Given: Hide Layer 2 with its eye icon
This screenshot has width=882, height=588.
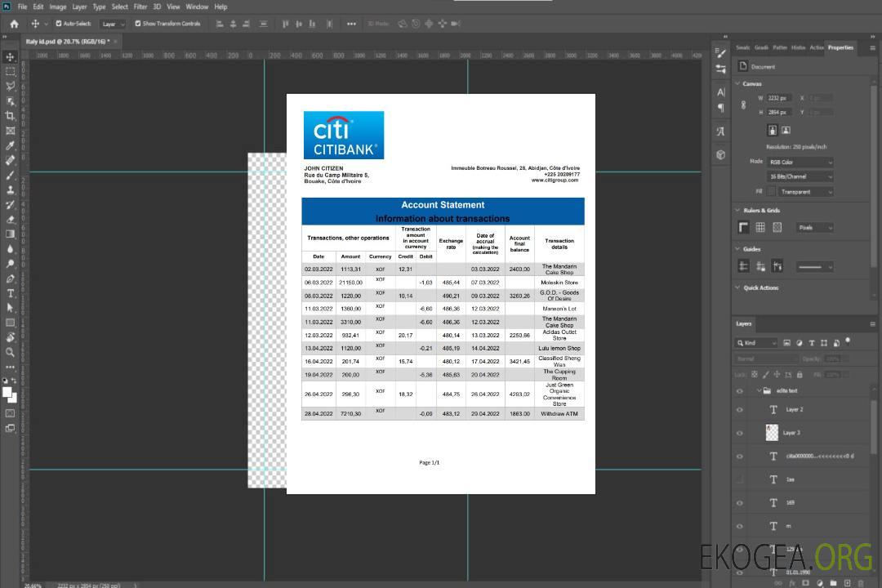Looking at the screenshot, I should coord(740,410).
